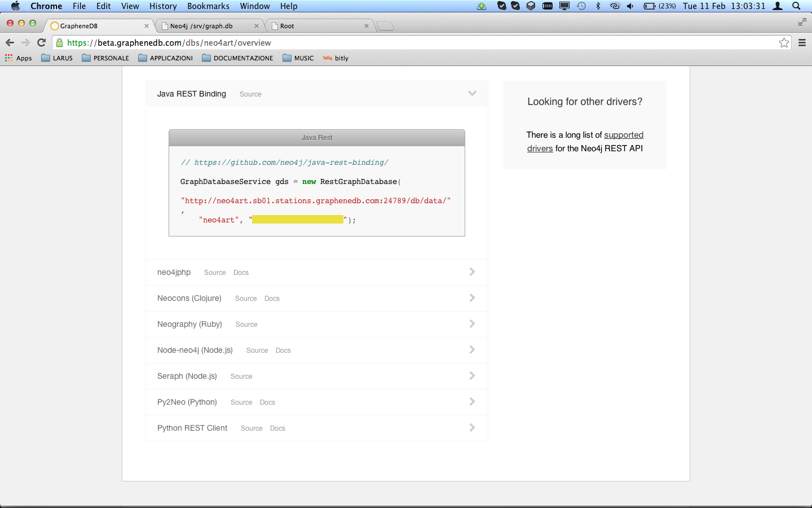Open a new tab button
This screenshot has height=508, width=812.
click(385, 26)
